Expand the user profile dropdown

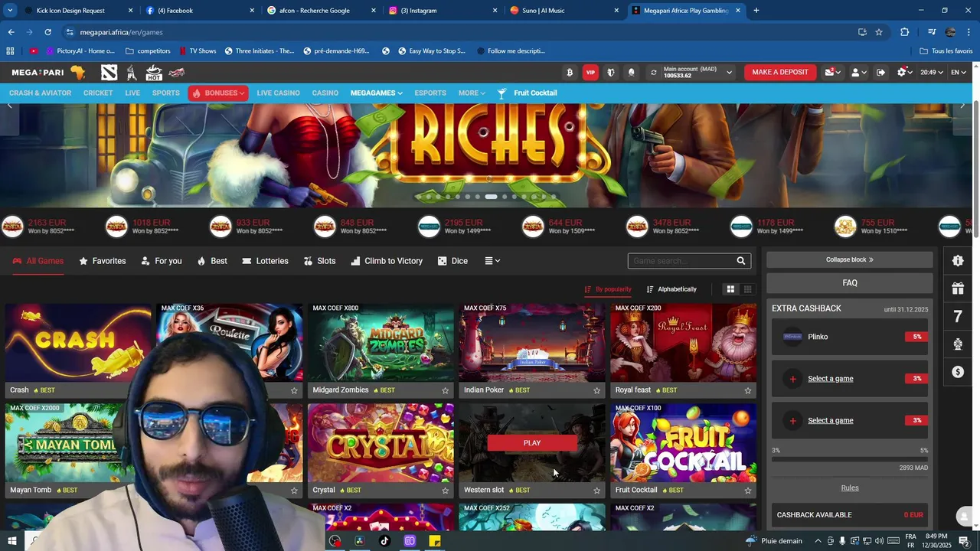[859, 72]
